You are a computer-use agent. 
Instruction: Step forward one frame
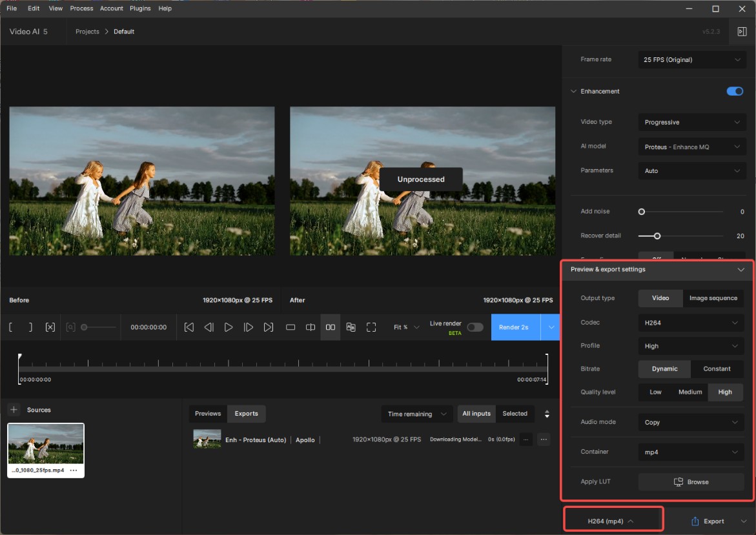(249, 327)
